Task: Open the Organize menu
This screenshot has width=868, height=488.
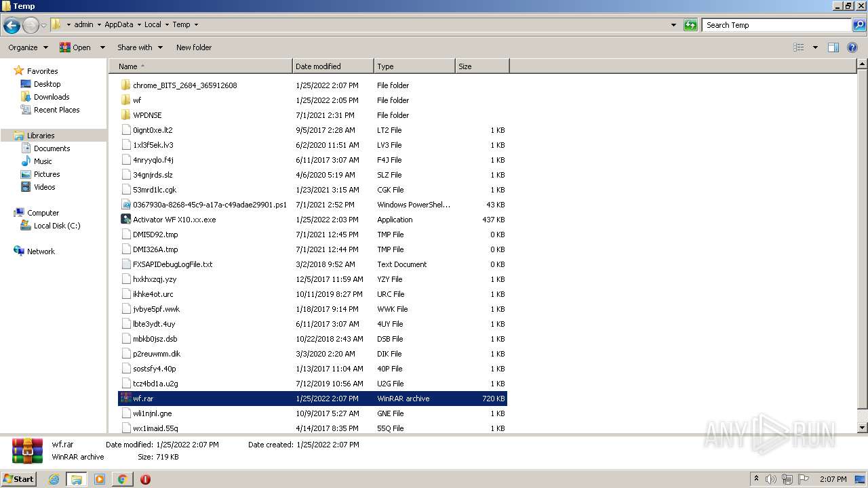Action: 28,47
